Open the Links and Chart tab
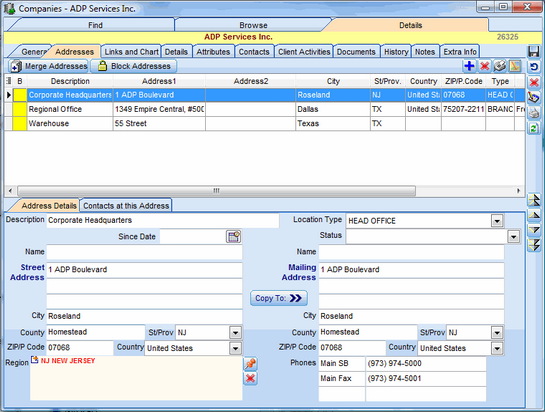 [x=131, y=52]
